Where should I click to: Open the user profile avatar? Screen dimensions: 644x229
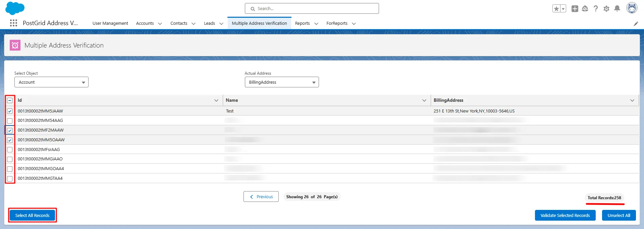tap(632, 8)
